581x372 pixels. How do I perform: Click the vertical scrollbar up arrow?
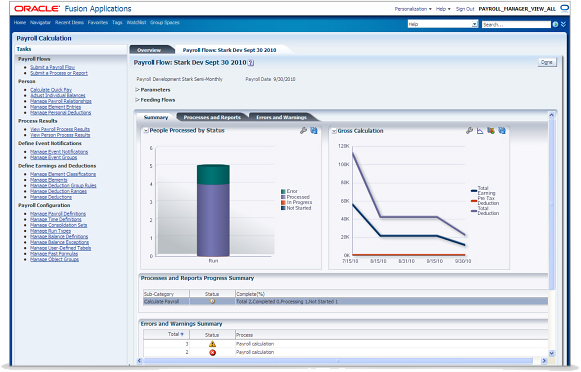point(551,115)
